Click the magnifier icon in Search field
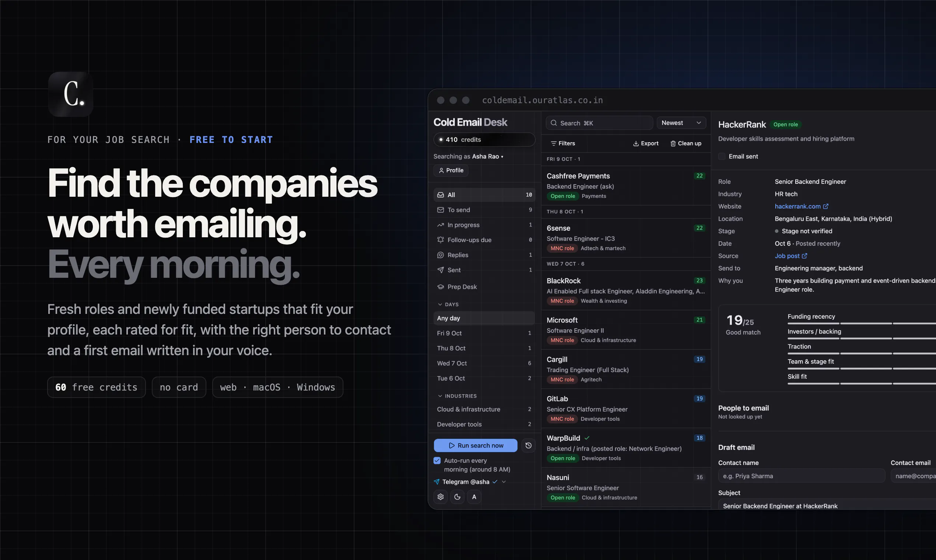Screen dimensions: 936x560 pyautogui.click(x=553, y=123)
